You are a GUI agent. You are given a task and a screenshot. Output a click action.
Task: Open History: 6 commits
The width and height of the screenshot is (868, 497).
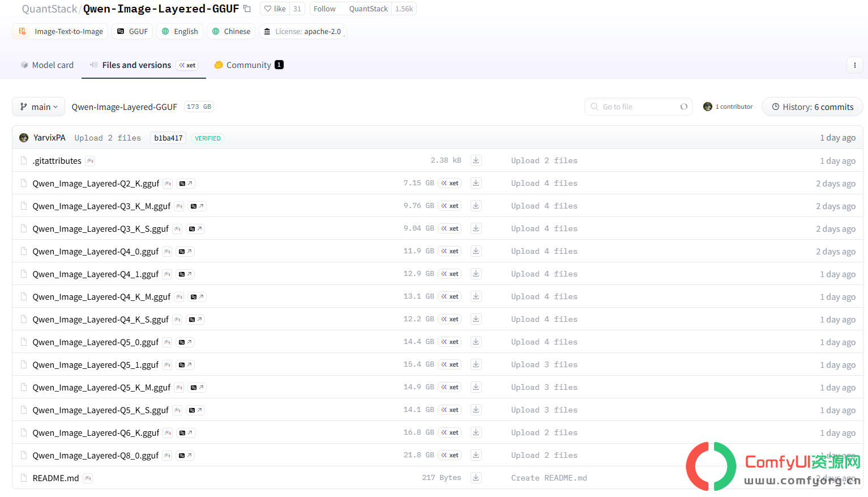tap(813, 107)
